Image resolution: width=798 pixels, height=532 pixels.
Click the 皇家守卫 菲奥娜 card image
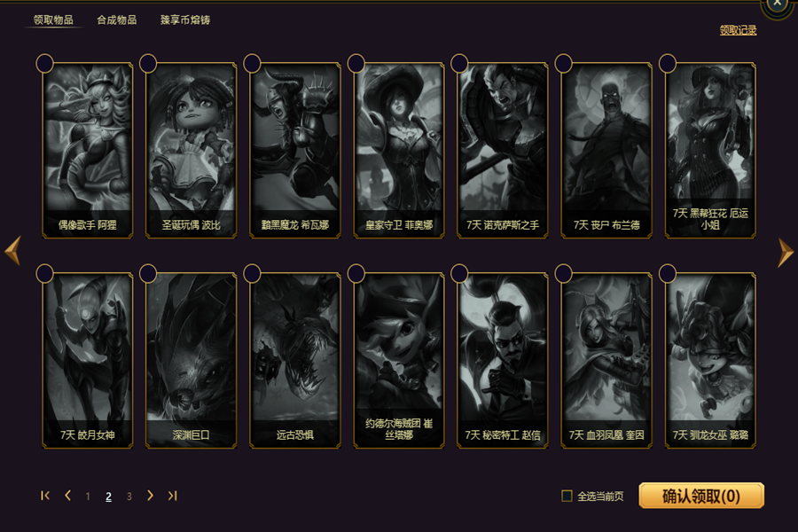click(x=399, y=150)
